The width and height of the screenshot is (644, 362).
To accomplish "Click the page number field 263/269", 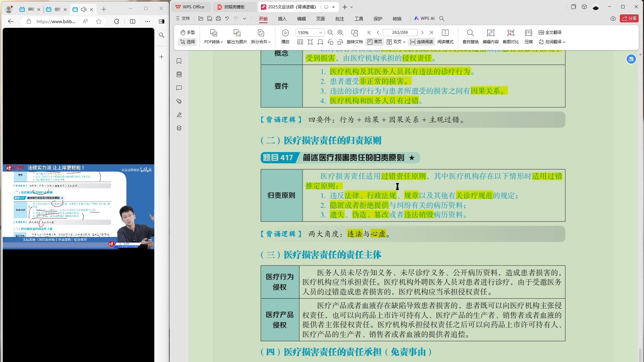I will pos(400,33).
